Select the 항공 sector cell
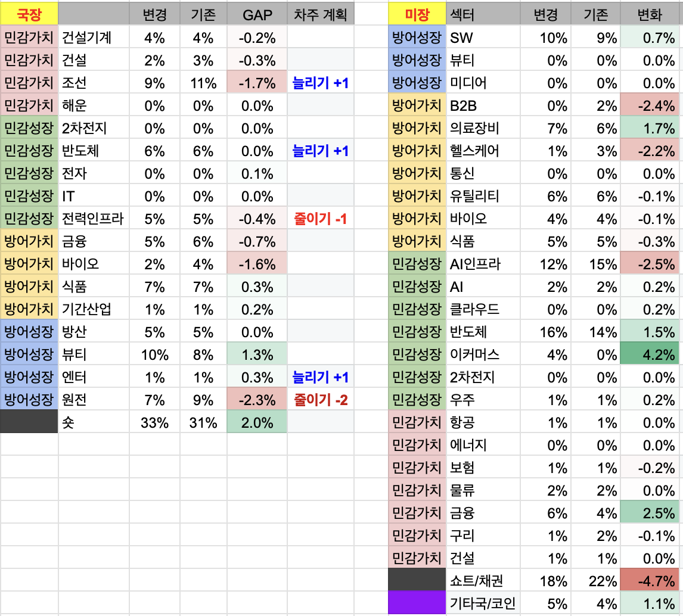This screenshot has height=616, width=683. click(x=483, y=422)
